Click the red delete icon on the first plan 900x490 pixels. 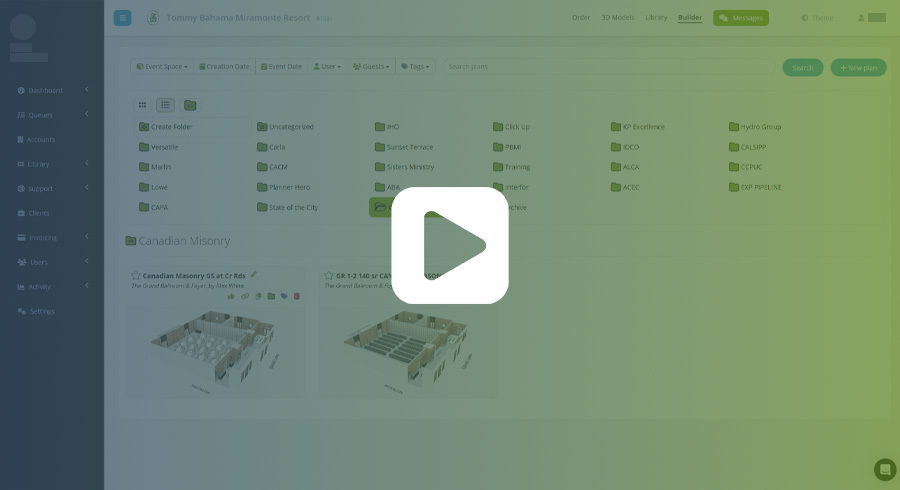(296, 296)
